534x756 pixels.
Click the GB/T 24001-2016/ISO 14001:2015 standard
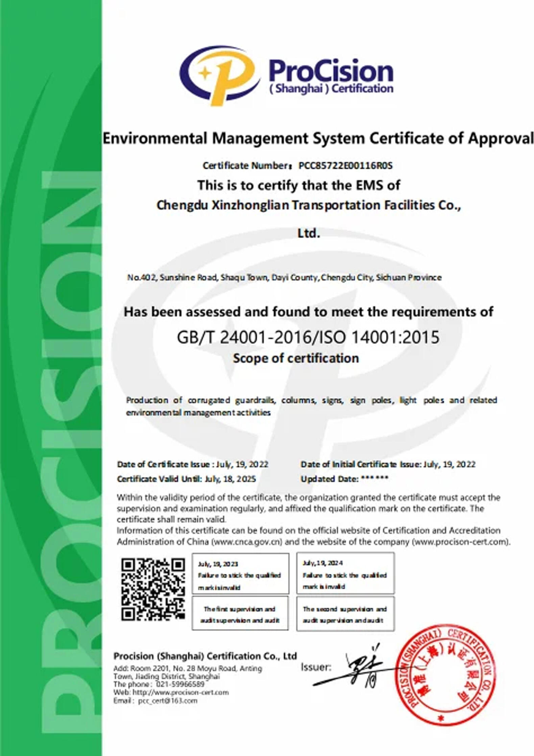[x=308, y=337]
